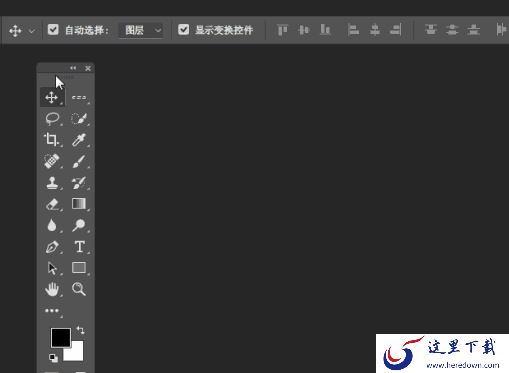Select the Eraser tool
The width and height of the screenshot is (509, 373).
point(52,204)
